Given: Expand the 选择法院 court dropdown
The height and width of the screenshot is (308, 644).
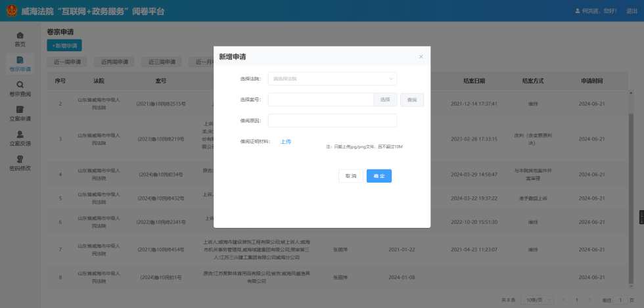Looking at the screenshot, I should point(333,79).
